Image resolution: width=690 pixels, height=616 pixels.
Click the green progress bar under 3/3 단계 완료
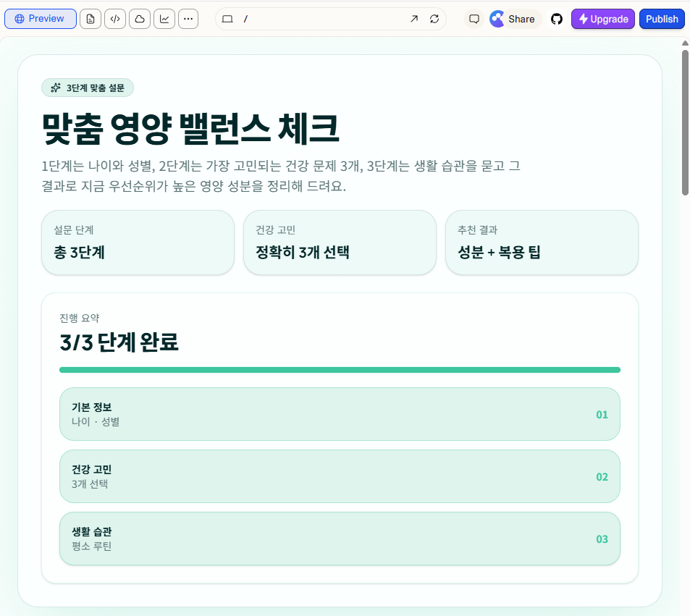point(339,369)
